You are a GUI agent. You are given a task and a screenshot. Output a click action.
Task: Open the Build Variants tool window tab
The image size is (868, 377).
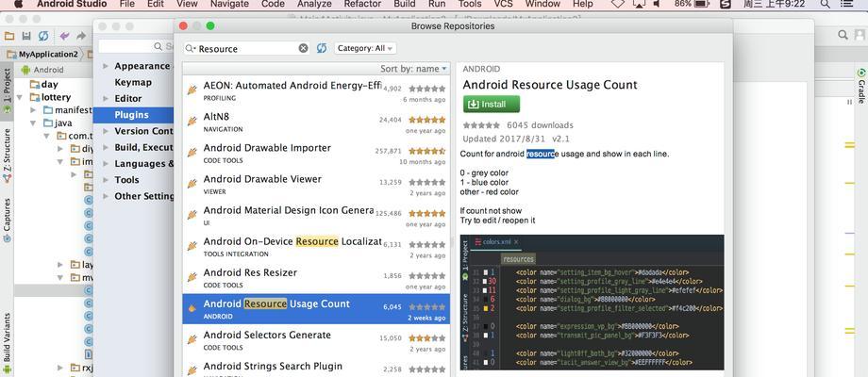coord(7,343)
